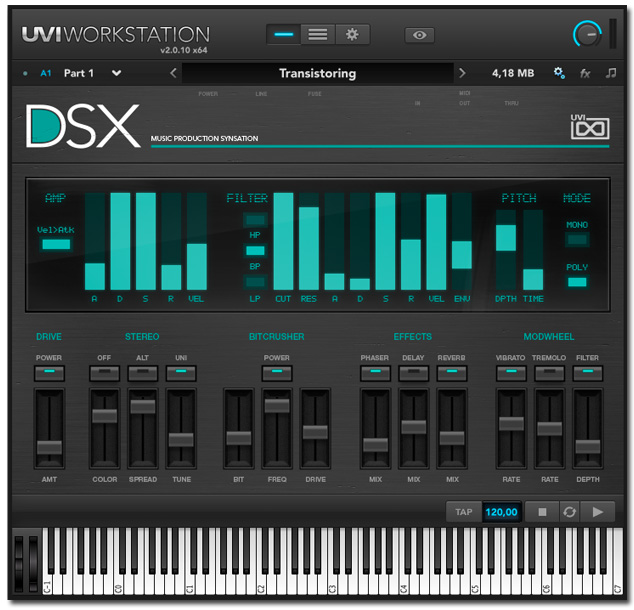Set the filter ENV bar
The image size is (634, 610).
[461, 241]
